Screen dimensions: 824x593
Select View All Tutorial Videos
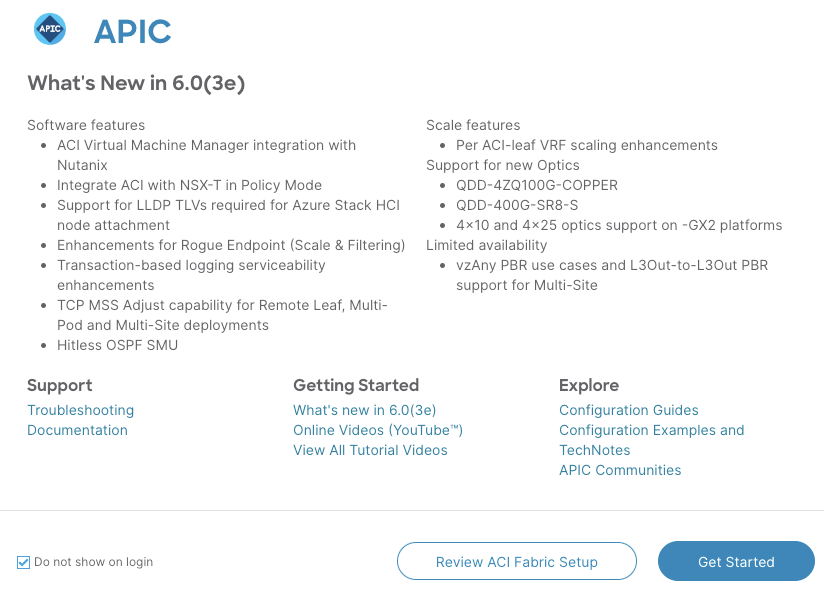370,450
